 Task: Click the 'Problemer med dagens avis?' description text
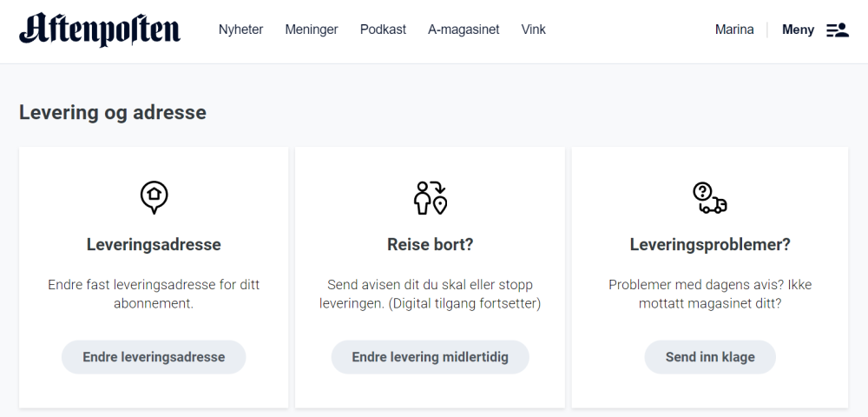coord(709,294)
